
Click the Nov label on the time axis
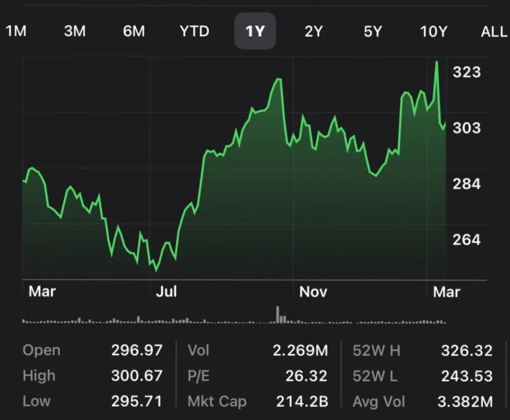pos(313,292)
